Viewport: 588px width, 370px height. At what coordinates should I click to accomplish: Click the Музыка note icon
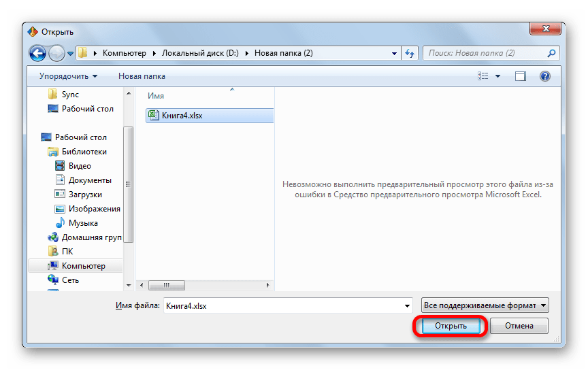coord(60,222)
